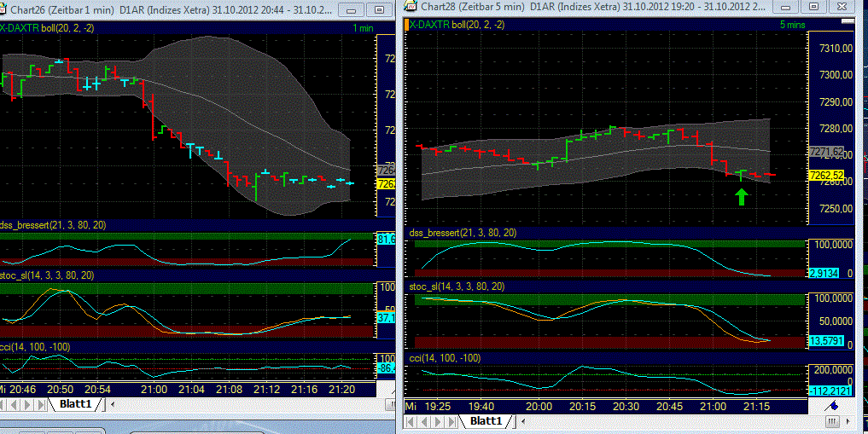Viewport: 868px width, 434px height.
Task: Click left scroll arrow in Chart28 bottom scrollbar
Action: (524, 422)
